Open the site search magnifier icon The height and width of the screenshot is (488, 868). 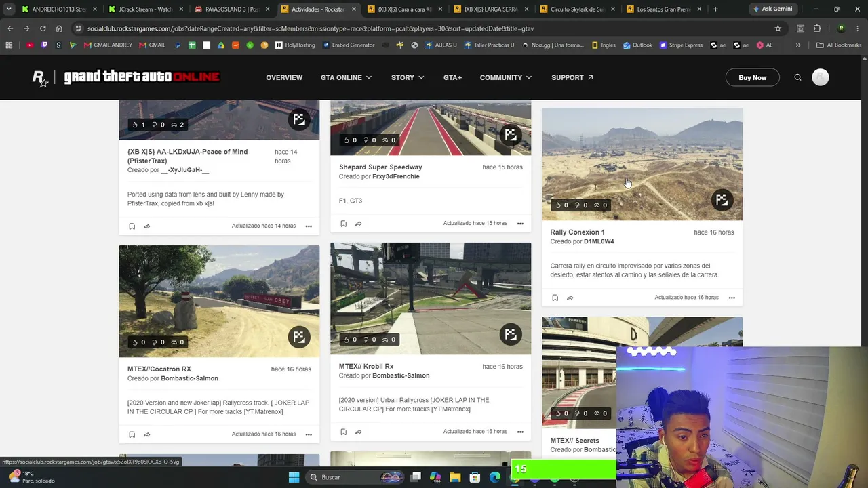797,77
